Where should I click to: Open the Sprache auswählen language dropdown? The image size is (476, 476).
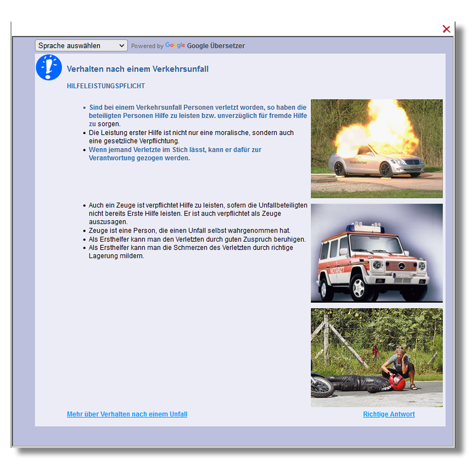tap(81, 45)
